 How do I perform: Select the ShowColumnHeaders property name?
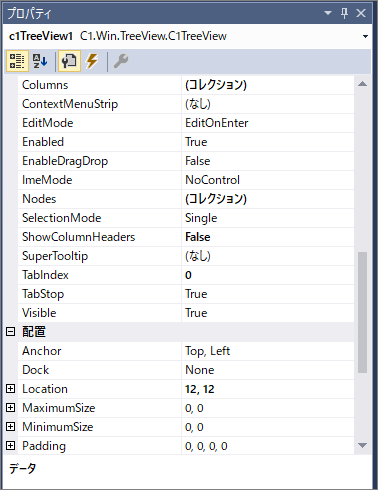pyautogui.click(x=78, y=237)
